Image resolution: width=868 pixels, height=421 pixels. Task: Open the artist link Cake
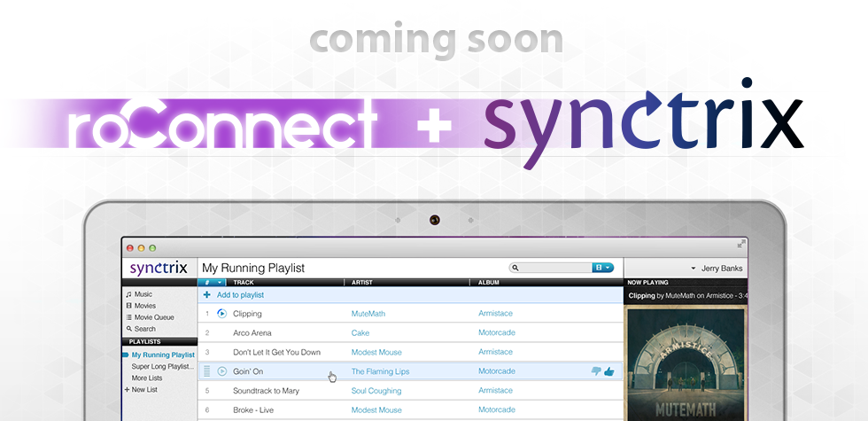pyautogui.click(x=360, y=333)
